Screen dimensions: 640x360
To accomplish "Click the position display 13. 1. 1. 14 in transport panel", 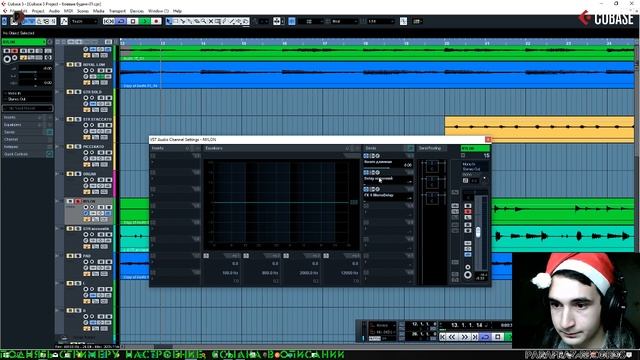I will pyautogui.click(x=467, y=325).
